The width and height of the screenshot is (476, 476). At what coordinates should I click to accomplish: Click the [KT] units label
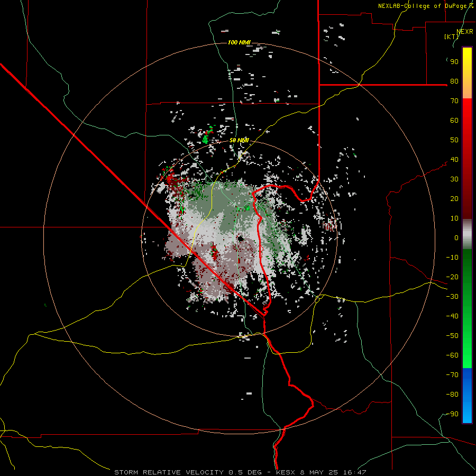coord(451,36)
